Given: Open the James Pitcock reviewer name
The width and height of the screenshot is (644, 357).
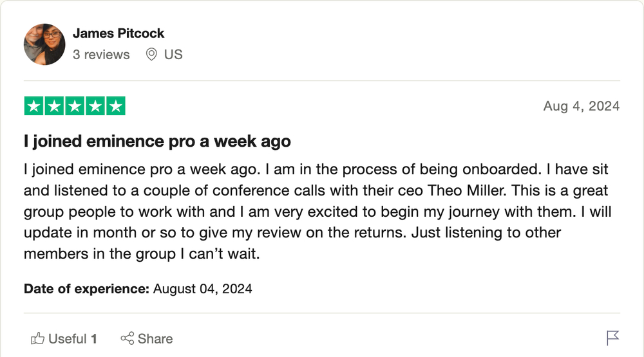Looking at the screenshot, I should pyautogui.click(x=118, y=33).
